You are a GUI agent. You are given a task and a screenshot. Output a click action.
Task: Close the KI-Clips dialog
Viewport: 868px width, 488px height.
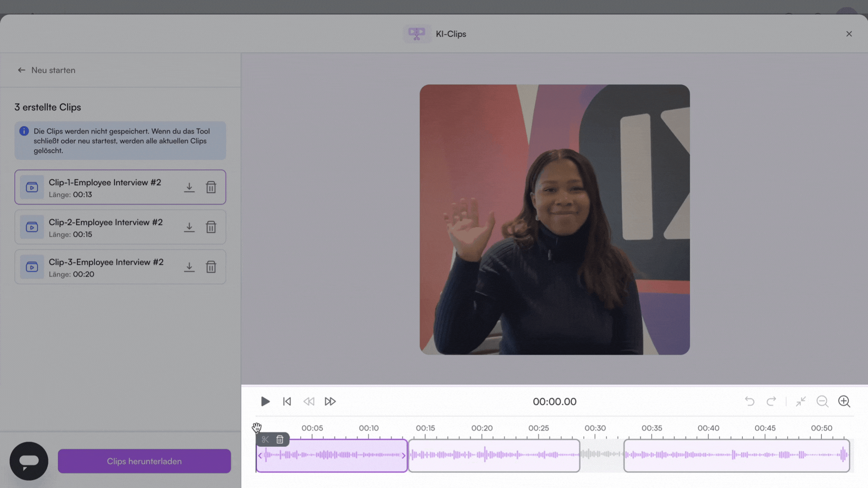pos(849,34)
